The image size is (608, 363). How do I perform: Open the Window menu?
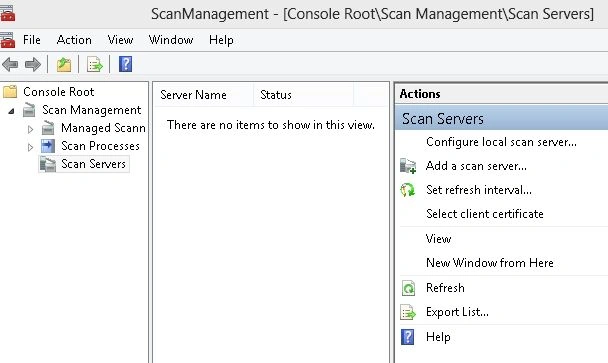[x=171, y=40]
